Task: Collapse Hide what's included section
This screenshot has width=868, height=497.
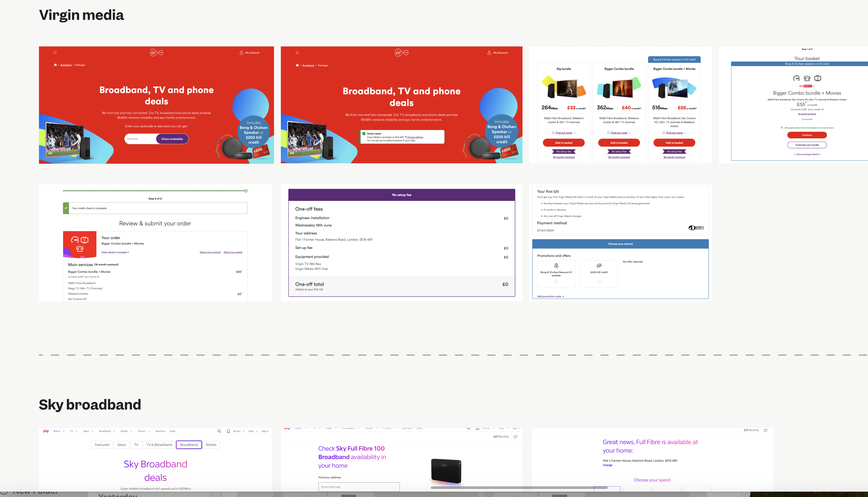Action: click(115, 252)
